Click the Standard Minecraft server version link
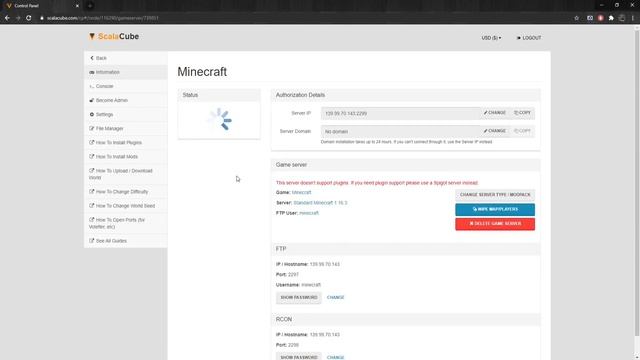Viewport: 640px width, 360px height. (320, 203)
